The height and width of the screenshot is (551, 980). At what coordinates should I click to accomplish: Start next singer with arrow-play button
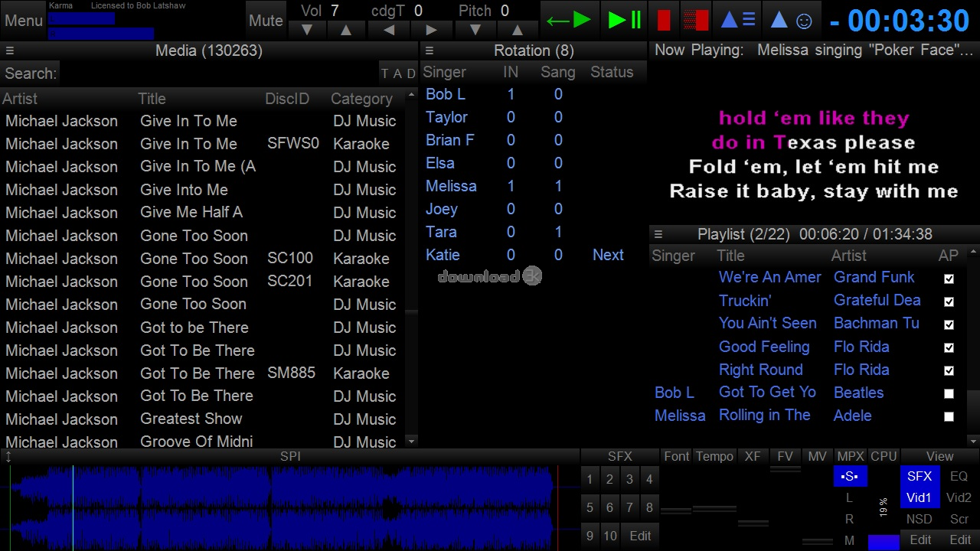(568, 21)
